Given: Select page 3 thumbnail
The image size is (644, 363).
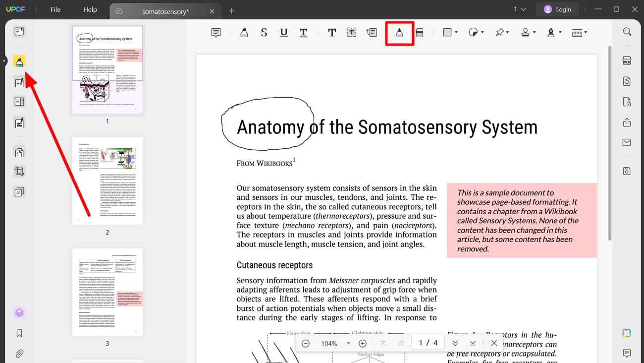Looking at the screenshot, I should tap(107, 292).
